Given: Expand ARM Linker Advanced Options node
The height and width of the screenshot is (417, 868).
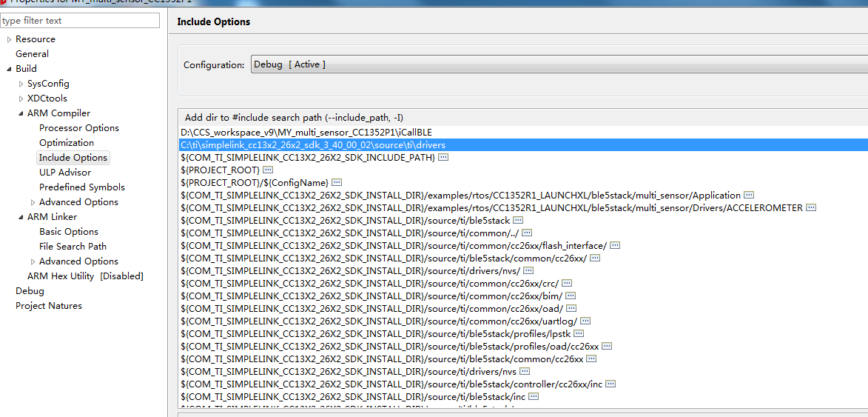Looking at the screenshot, I should (x=33, y=261).
